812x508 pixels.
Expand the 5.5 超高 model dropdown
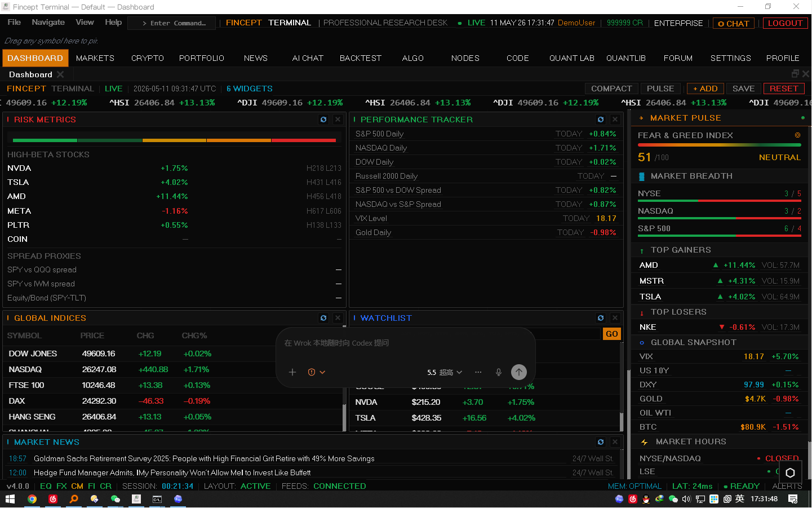pyautogui.click(x=445, y=372)
